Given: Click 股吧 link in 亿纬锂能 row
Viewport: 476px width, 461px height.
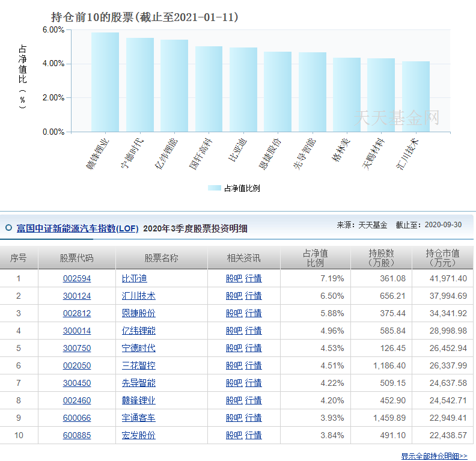Looking at the screenshot, I should point(234,331).
